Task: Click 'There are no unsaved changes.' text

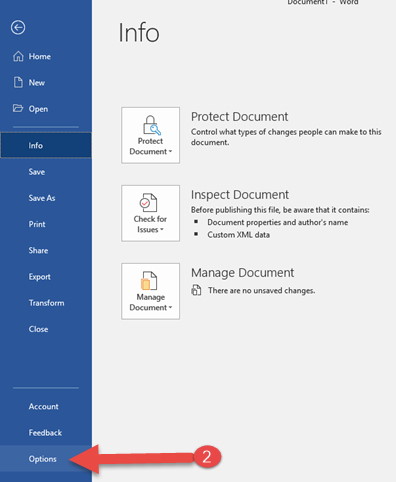Action: (261, 291)
